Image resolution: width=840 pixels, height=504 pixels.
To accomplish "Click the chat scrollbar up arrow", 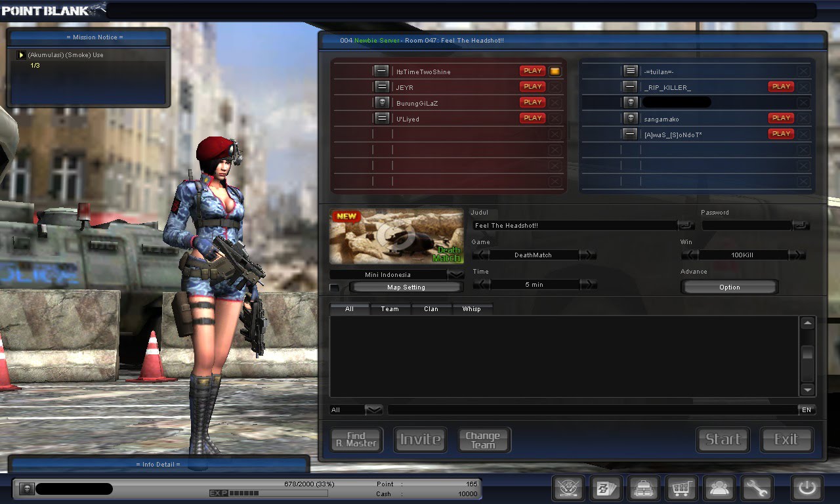I will [808, 323].
